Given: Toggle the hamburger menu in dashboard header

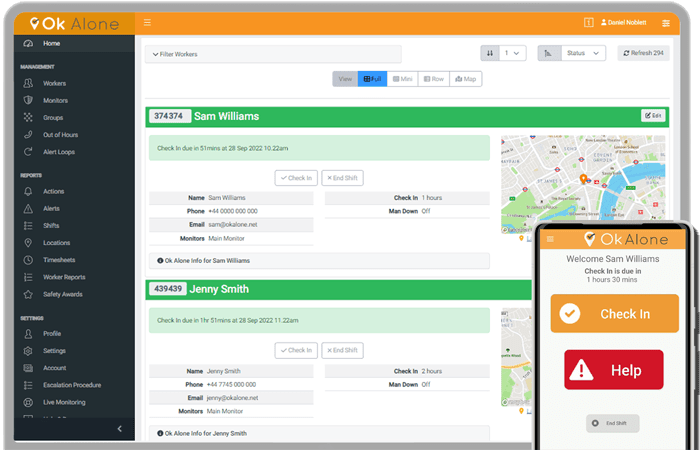Looking at the screenshot, I should coord(147,22).
